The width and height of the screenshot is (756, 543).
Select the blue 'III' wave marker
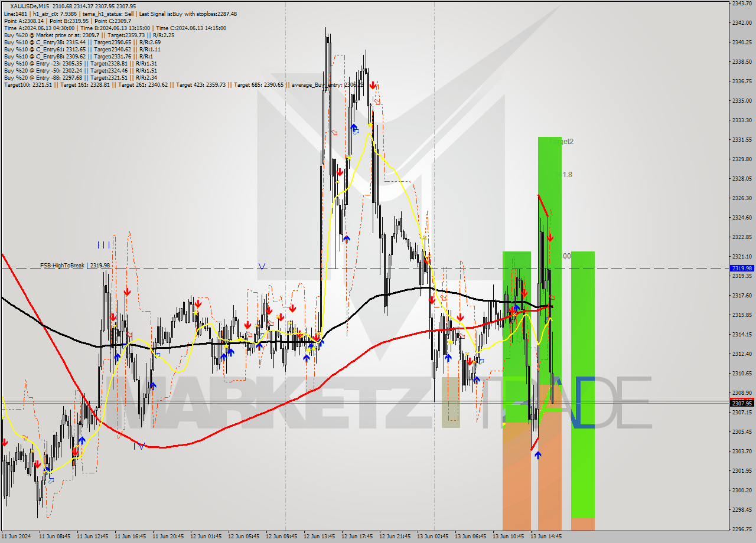[104, 244]
